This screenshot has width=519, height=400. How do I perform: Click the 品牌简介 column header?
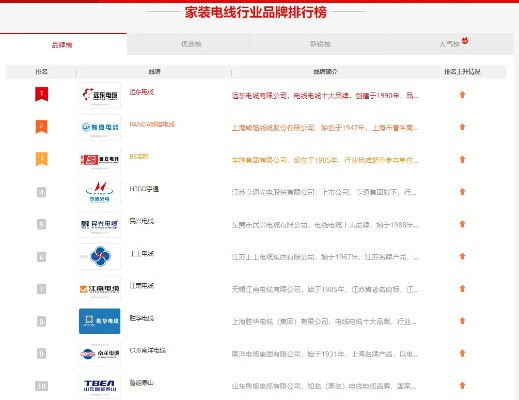pos(325,72)
